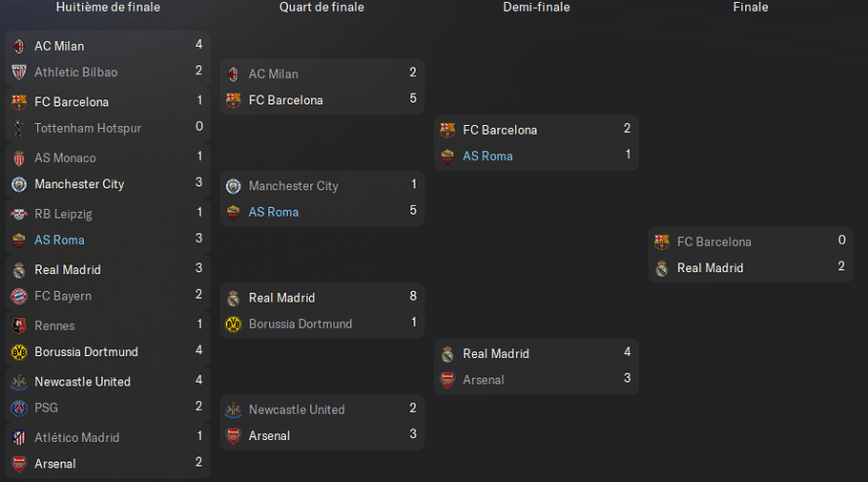868x482 pixels.
Task: Click the Borussia Dortmund crest in Quart de finale
Action: point(233,325)
